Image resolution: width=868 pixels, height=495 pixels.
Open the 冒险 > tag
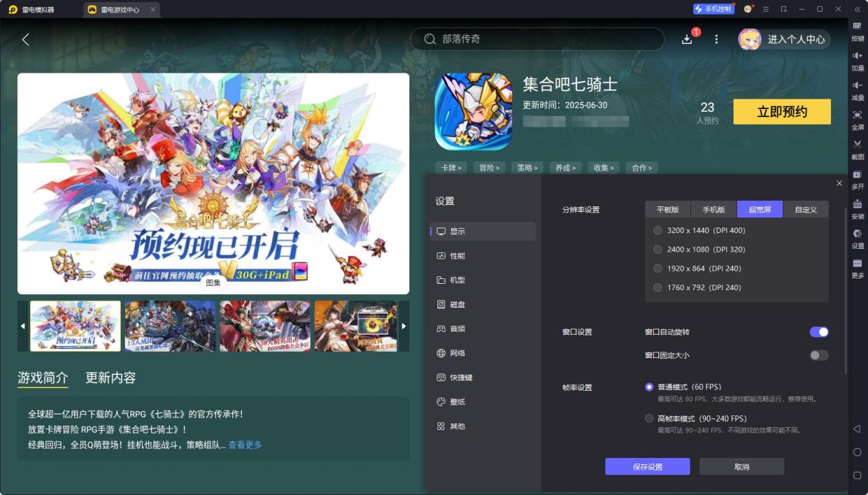click(x=490, y=167)
